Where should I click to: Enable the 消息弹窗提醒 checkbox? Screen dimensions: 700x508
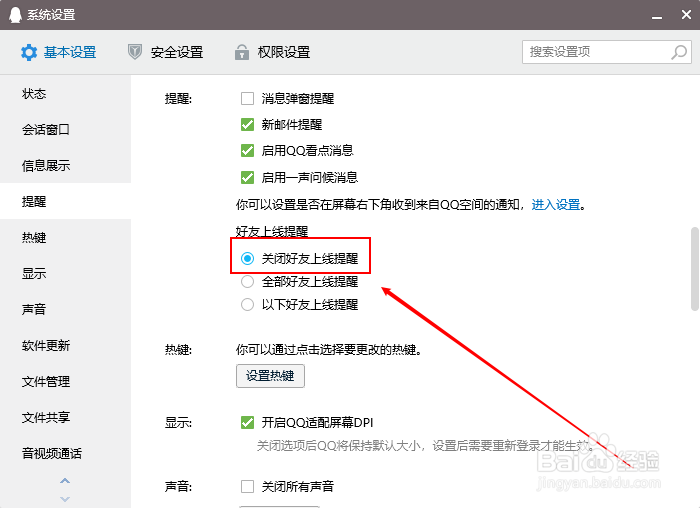point(247,98)
